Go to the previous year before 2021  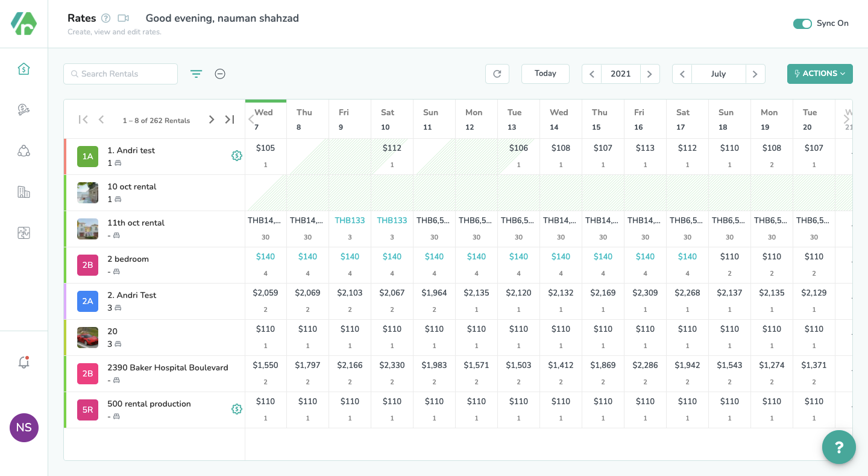tap(592, 74)
